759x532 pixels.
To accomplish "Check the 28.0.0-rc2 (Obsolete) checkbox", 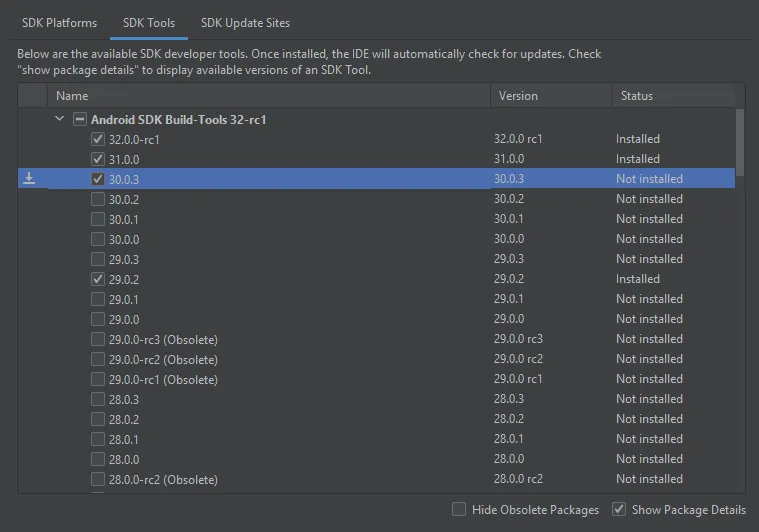I will (x=98, y=479).
